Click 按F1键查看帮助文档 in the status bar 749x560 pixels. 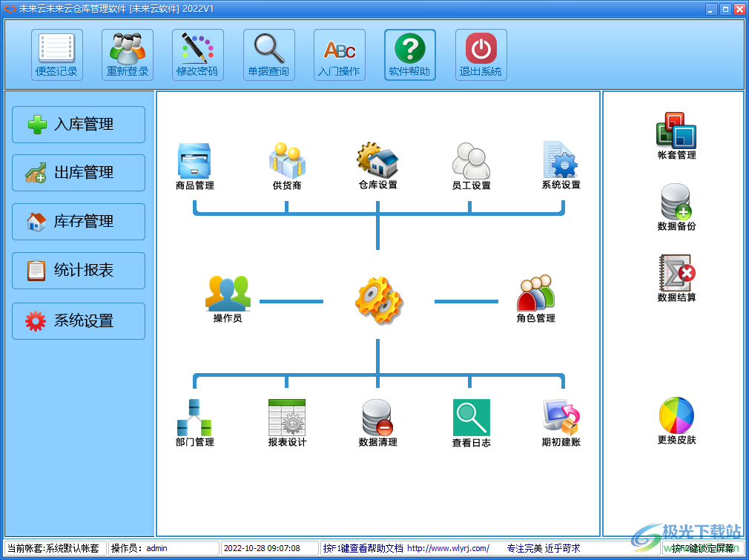tap(363, 549)
